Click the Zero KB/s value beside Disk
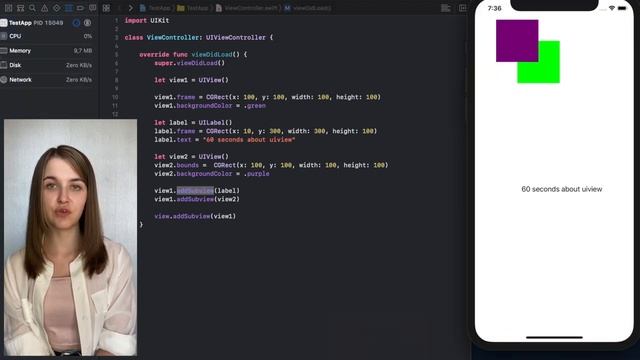 pos(79,65)
